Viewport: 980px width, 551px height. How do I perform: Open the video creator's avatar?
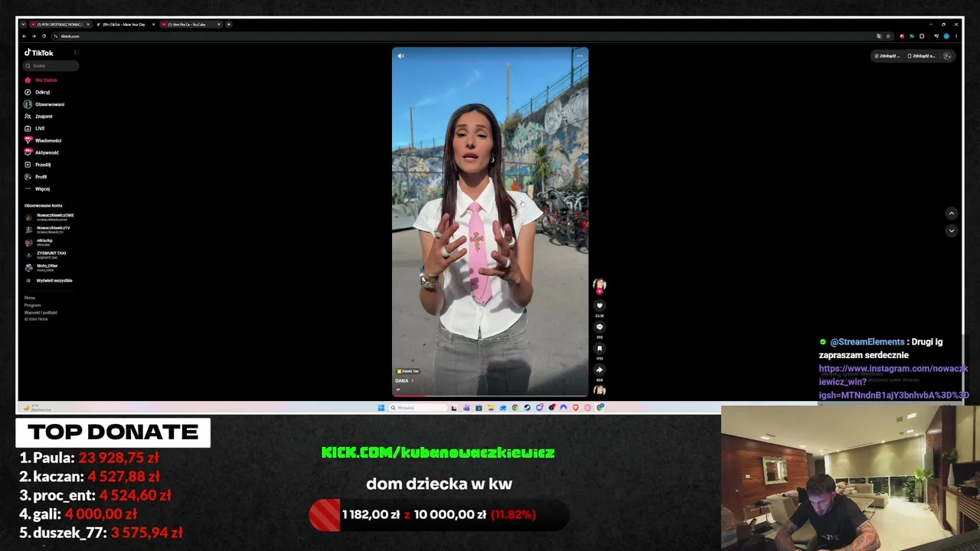[x=599, y=285]
